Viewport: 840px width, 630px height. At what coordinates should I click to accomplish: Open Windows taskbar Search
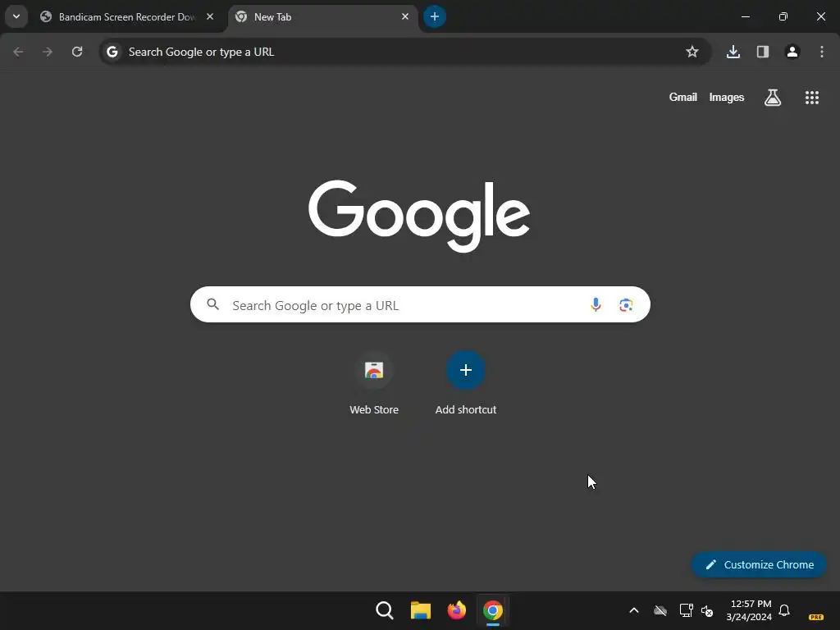[384, 610]
